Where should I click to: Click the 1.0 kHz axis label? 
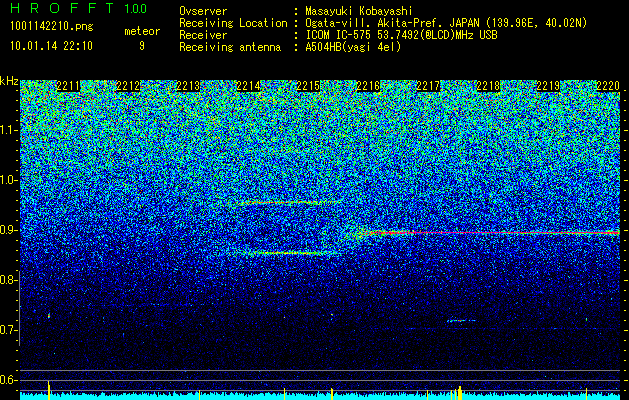[8, 181]
